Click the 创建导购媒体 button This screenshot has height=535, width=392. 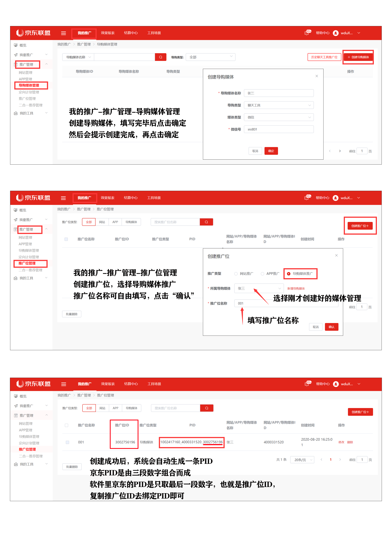pos(358,57)
